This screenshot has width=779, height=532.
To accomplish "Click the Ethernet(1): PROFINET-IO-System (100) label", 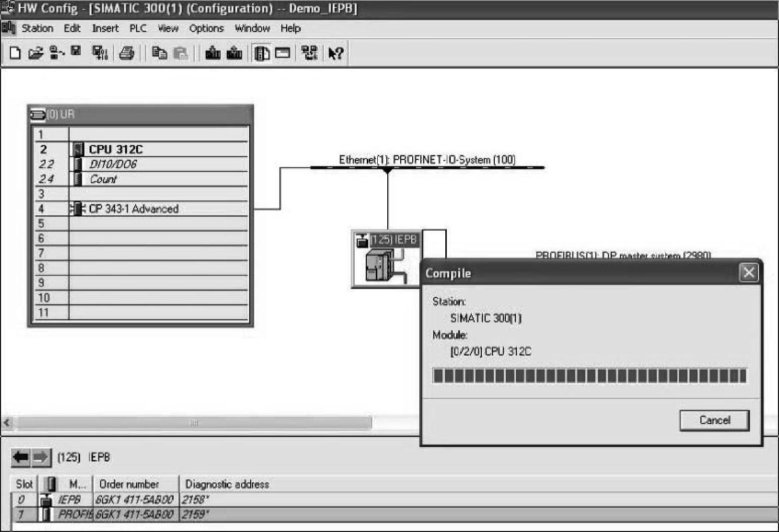I will 427,159.
